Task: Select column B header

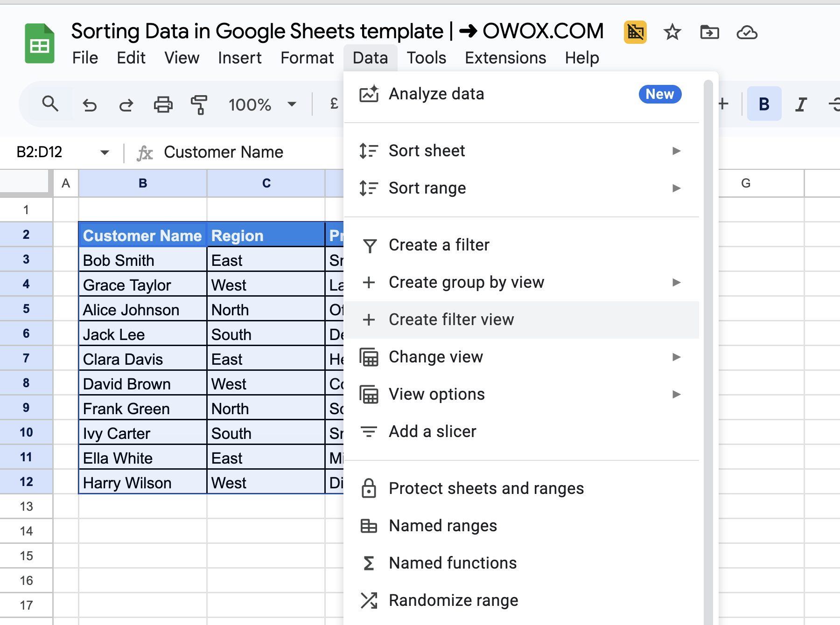Action: [143, 183]
